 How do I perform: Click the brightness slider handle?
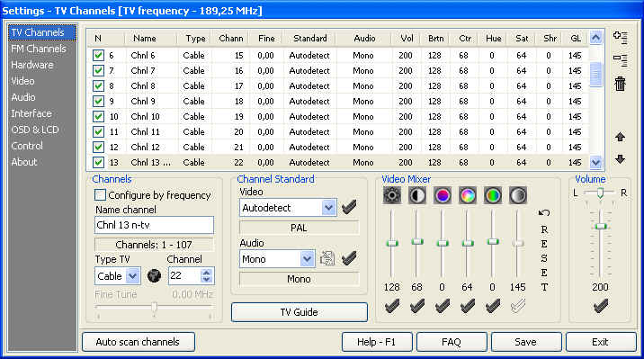pos(392,243)
